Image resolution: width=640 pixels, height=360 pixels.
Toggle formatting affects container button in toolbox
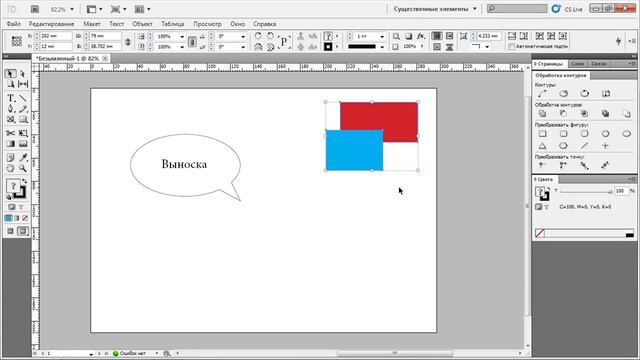pos(11,207)
